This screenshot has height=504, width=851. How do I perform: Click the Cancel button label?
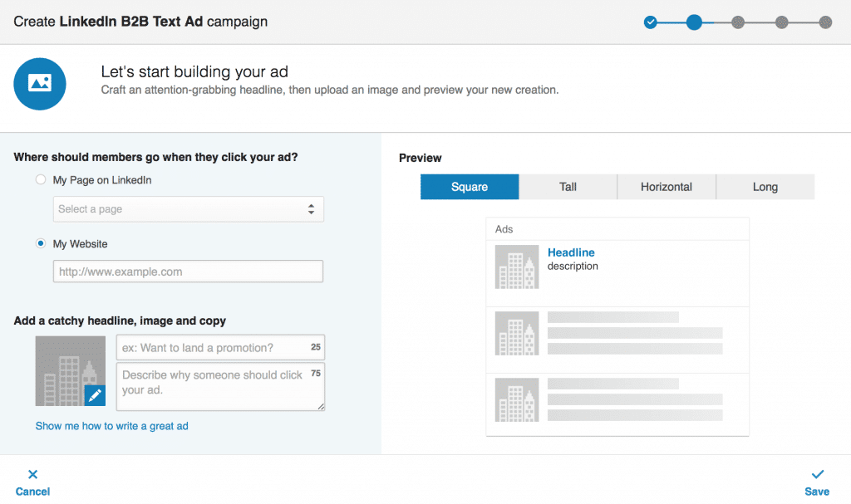32,492
